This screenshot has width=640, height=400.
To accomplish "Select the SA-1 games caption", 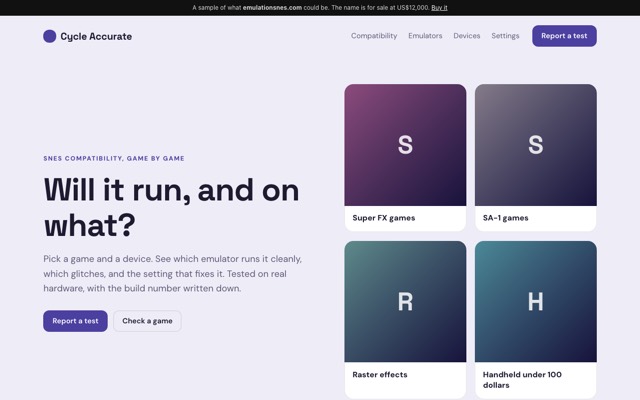I will click(505, 218).
